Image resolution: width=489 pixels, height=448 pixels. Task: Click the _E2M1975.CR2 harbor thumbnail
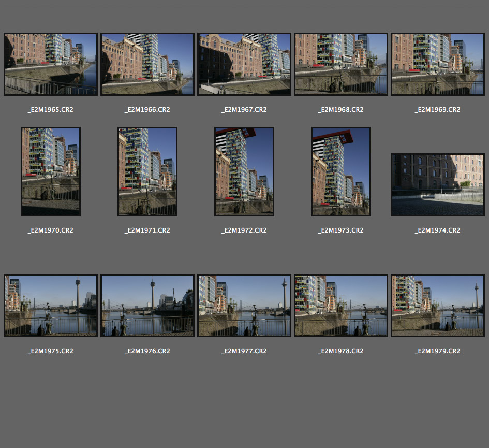[x=51, y=306]
